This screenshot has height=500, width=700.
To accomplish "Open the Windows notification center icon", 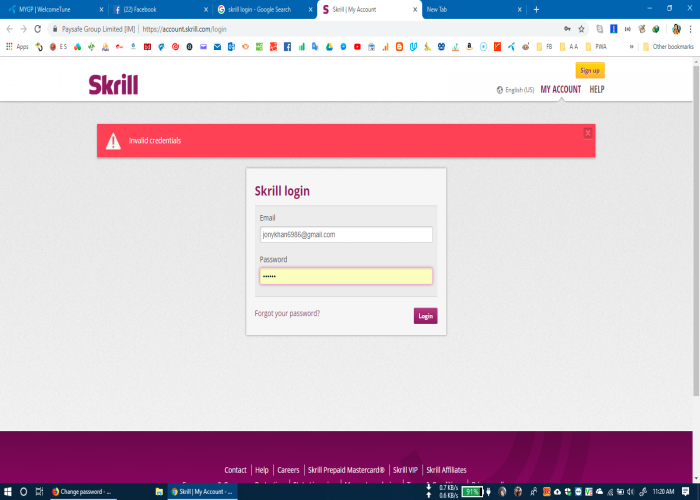I will (x=686, y=492).
